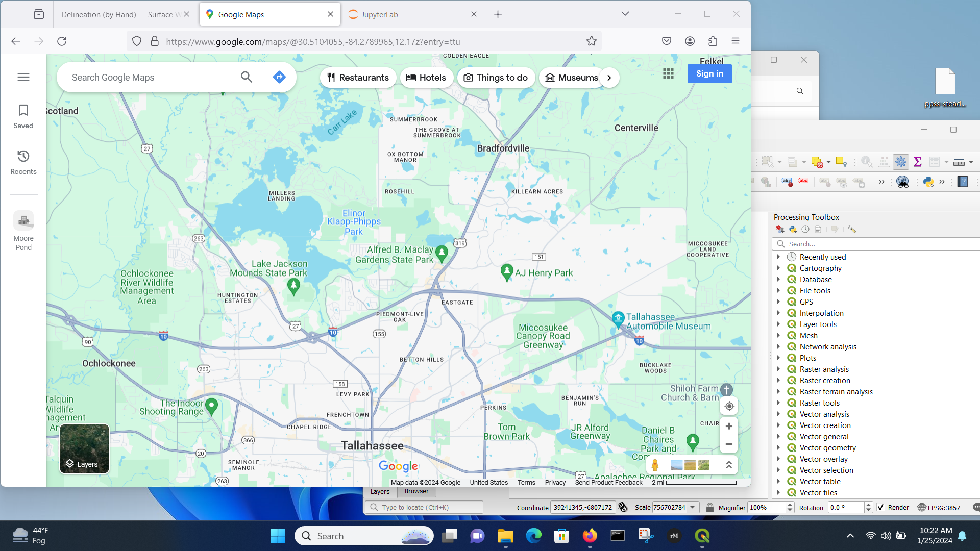The width and height of the screenshot is (980, 551).
Task: Click QGIS help book icon
Action: [x=963, y=182]
